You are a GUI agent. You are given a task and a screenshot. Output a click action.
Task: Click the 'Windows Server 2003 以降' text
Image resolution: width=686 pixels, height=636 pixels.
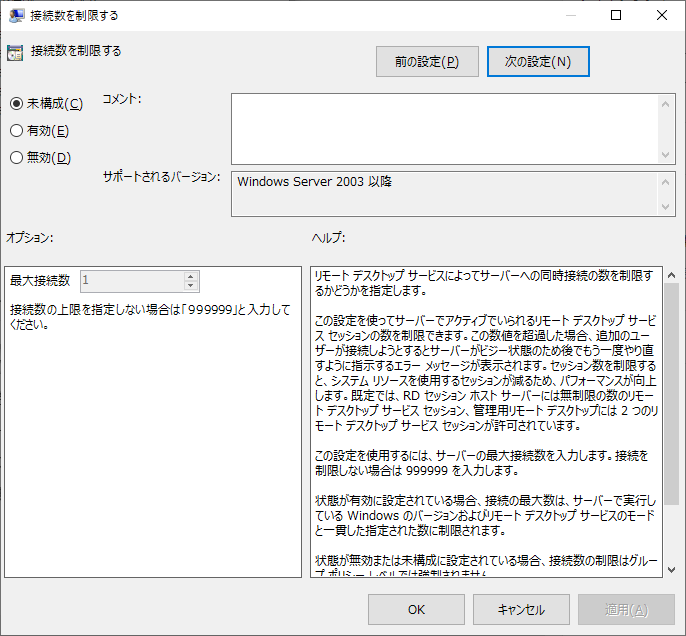pos(315,182)
